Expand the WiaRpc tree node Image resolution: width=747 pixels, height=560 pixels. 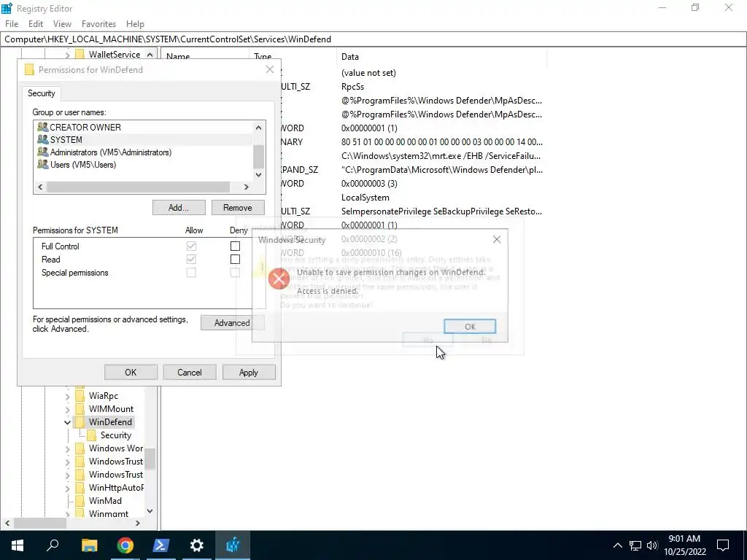[67, 396]
